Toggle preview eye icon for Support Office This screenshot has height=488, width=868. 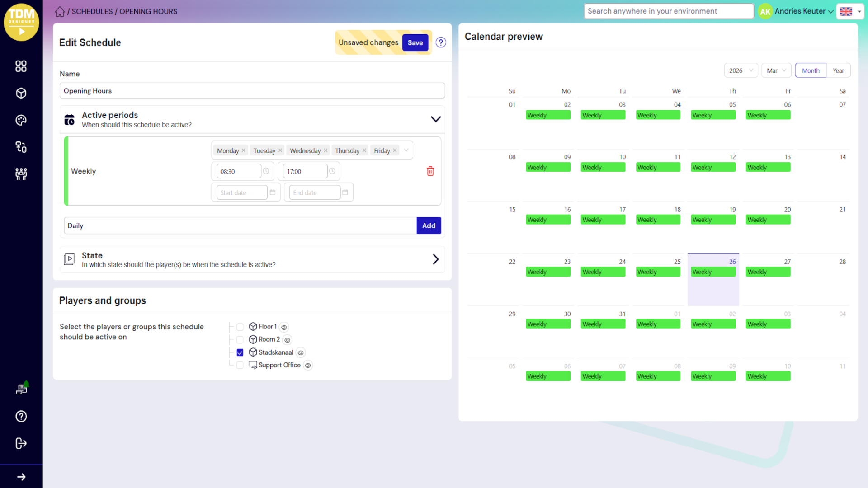point(308,366)
